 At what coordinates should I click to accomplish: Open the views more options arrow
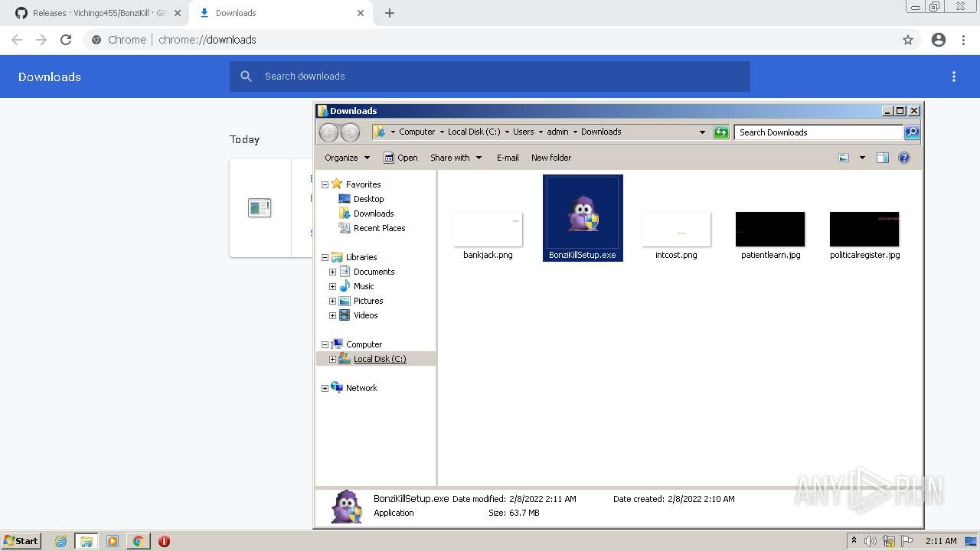click(x=862, y=158)
